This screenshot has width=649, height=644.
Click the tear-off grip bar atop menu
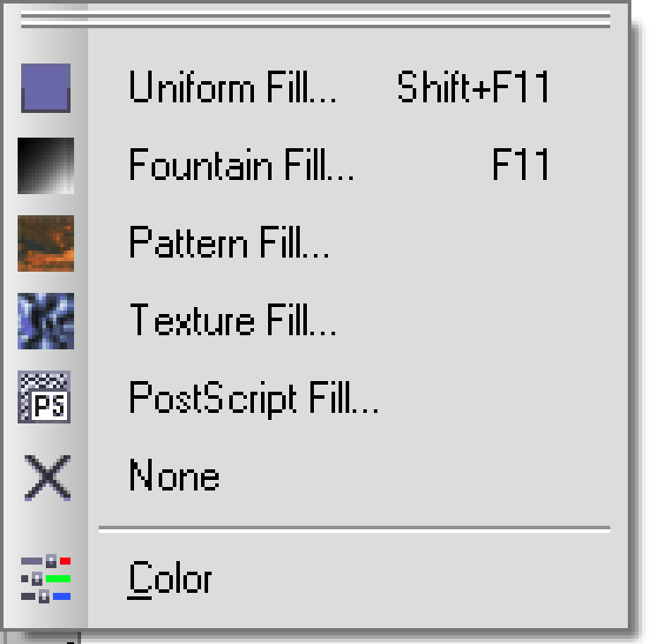click(316, 20)
